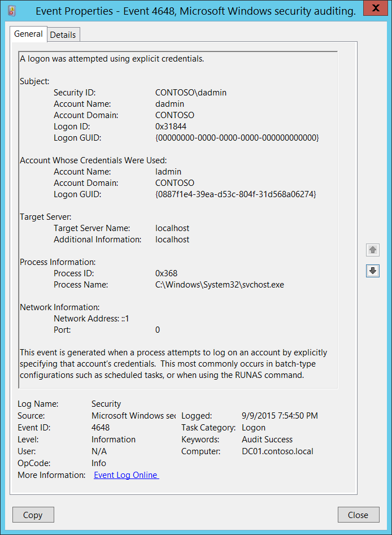The width and height of the screenshot is (392, 535).
Task: Click the ladmin account name value
Action: click(x=168, y=172)
